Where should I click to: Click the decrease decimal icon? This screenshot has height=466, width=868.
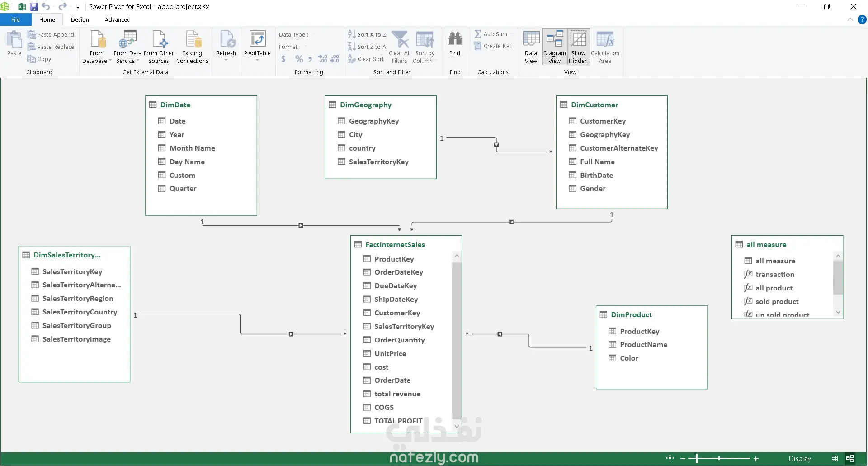(x=335, y=59)
